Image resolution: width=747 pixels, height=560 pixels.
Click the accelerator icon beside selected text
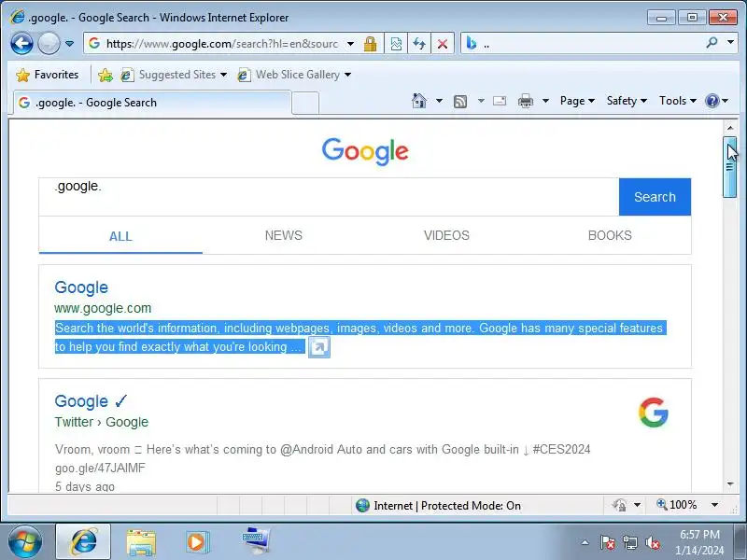318,347
